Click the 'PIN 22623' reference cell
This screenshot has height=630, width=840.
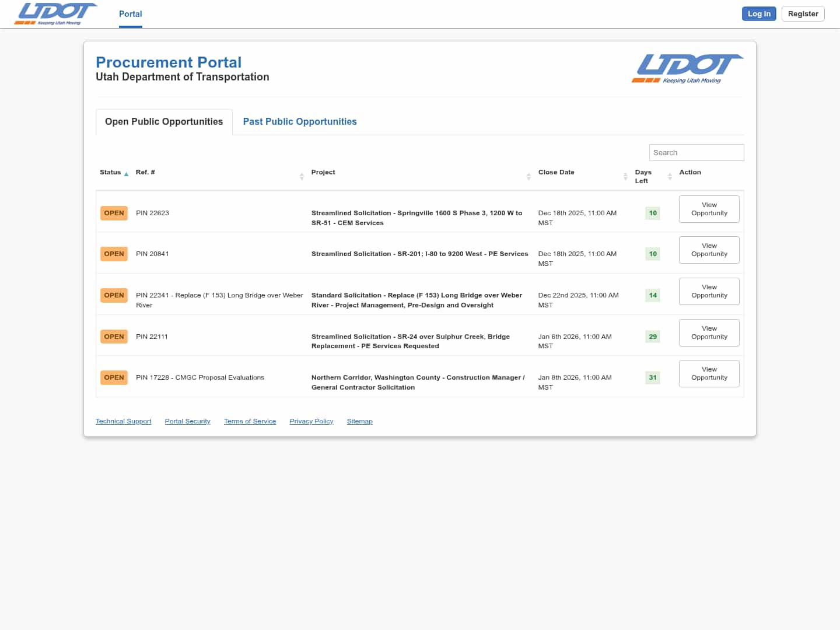[x=152, y=213]
